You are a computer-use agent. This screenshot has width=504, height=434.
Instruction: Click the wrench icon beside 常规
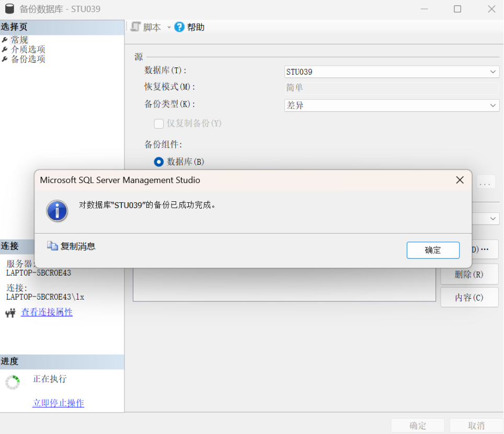5,40
